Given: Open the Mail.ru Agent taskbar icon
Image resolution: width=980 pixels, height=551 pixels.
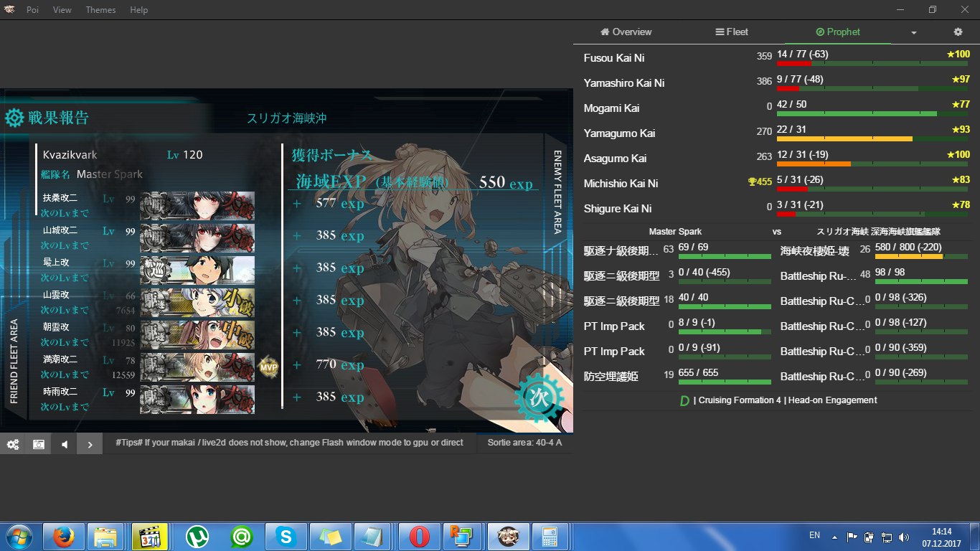Looking at the screenshot, I should pyautogui.click(x=242, y=536).
